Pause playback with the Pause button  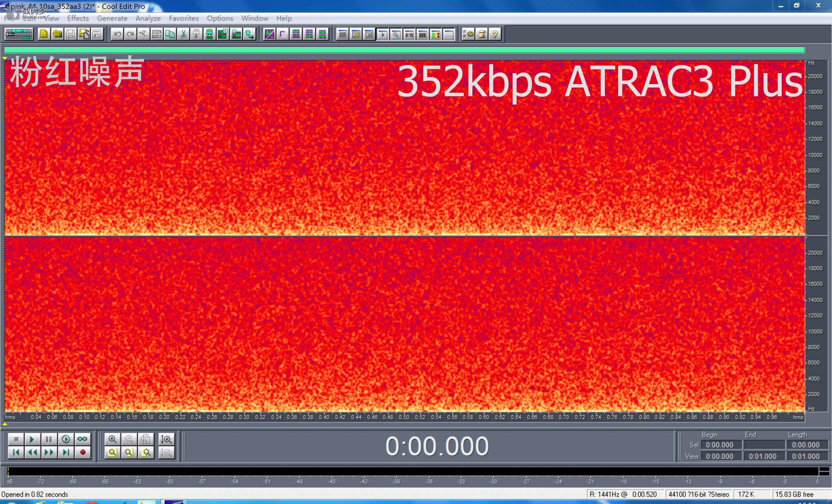[49, 439]
